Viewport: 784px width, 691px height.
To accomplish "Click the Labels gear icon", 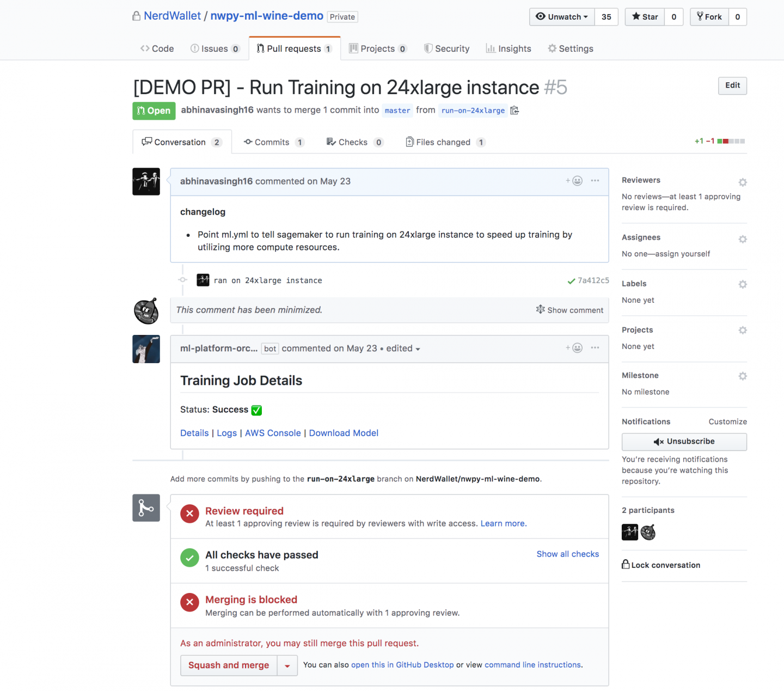I will coord(742,285).
